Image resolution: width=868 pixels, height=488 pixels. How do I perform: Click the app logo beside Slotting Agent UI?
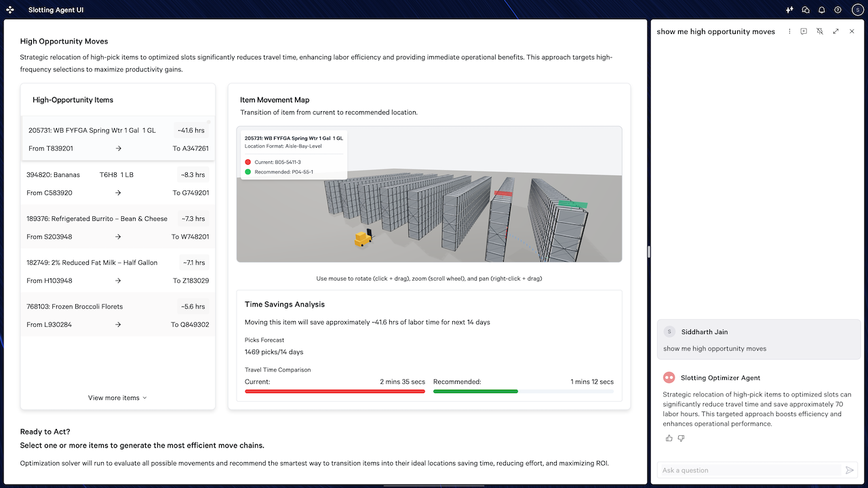[10, 10]
